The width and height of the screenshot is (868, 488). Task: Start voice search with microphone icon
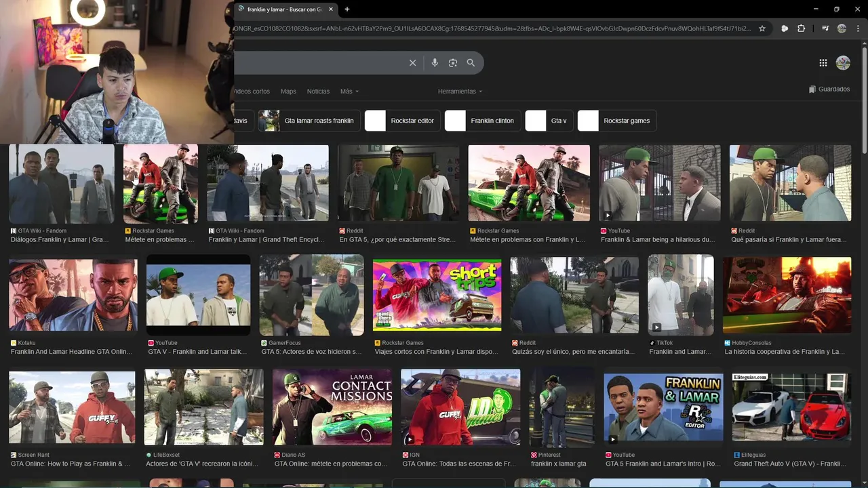click(435, 63)
